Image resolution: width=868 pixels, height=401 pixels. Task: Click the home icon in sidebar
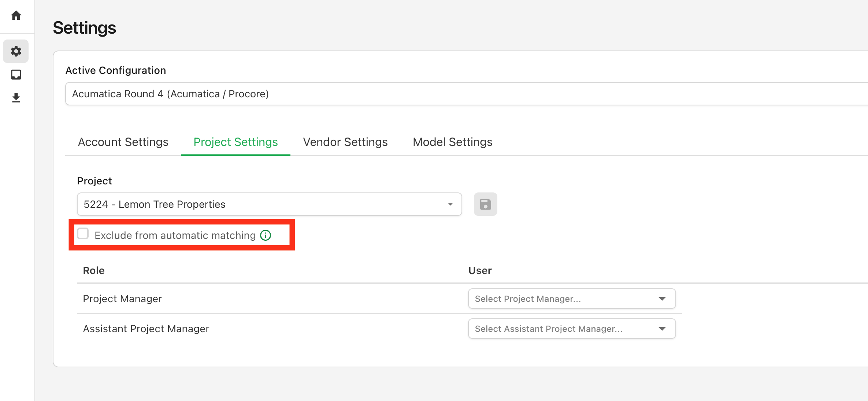(16, 15)
